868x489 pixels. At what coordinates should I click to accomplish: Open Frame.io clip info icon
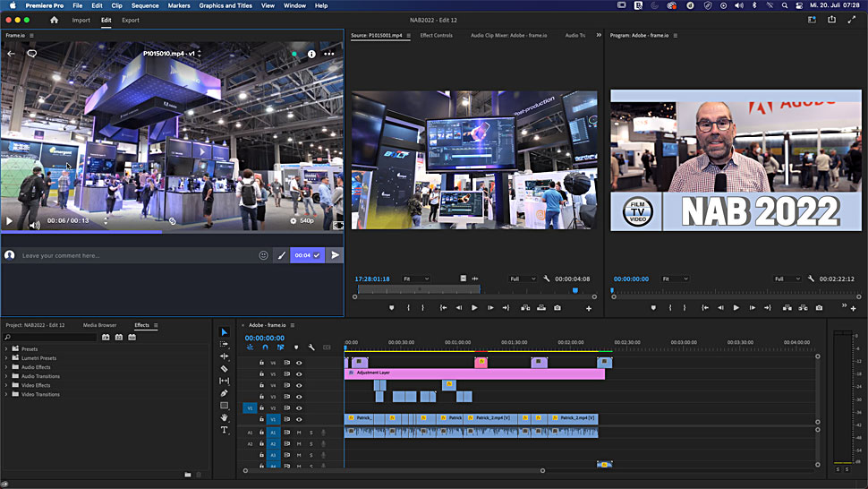pyautogui.click(x=311, y=54)
